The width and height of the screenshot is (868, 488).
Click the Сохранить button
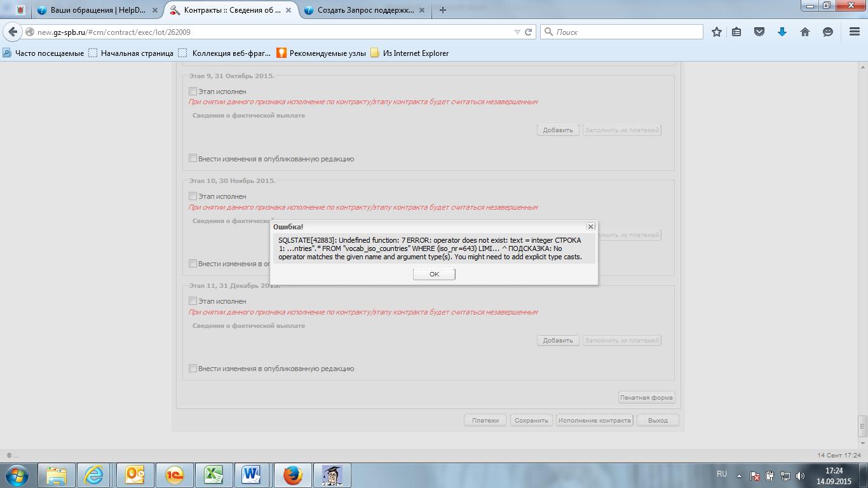531,421
